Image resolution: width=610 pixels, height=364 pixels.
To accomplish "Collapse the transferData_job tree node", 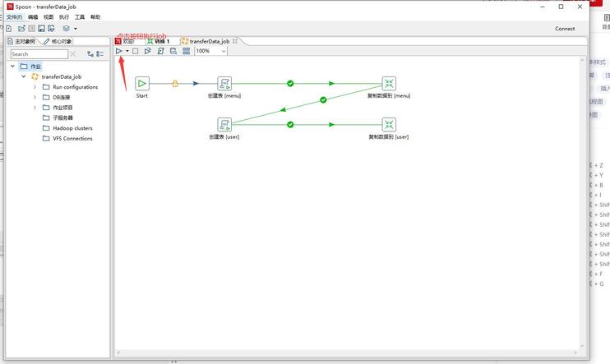I will coord(24,76).
